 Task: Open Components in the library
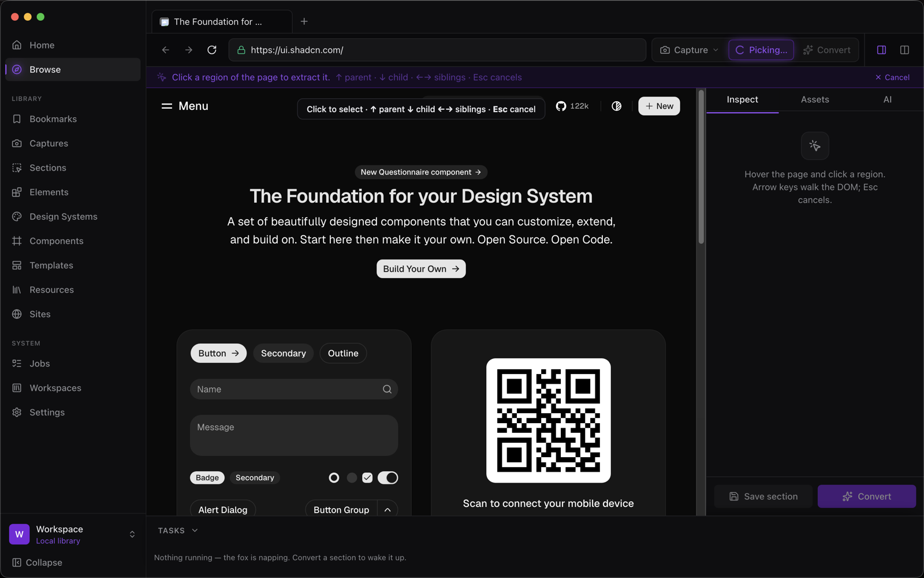(x=73, y=241)
